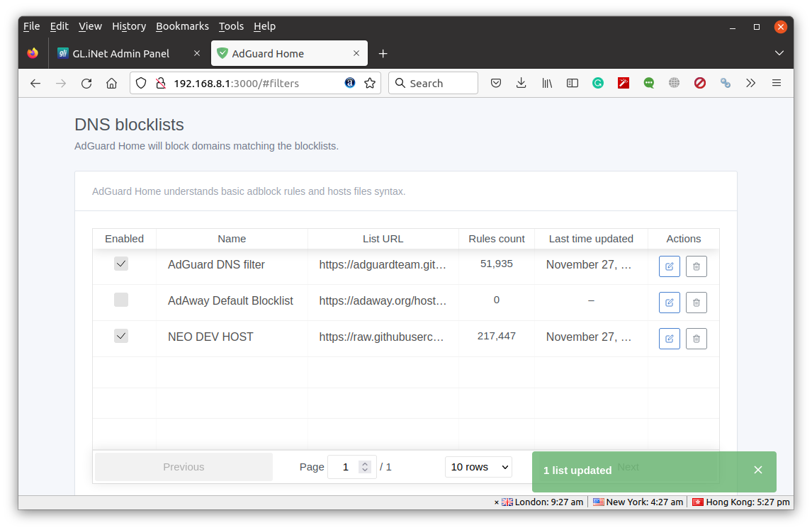The height and width of the screenshot is (530, 812).
Task: Click the Previous page button
Action: point(184,467)
